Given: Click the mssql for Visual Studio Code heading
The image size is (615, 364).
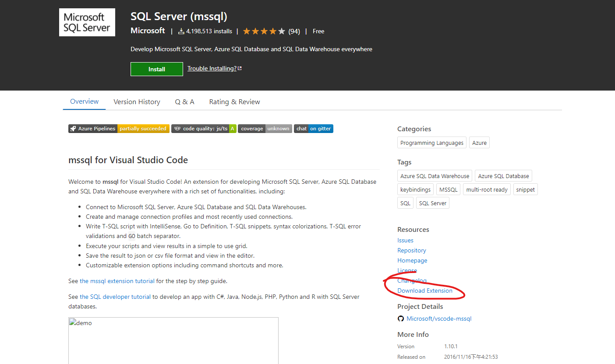Looking at the screenshot, I should (x=128, y=160).
